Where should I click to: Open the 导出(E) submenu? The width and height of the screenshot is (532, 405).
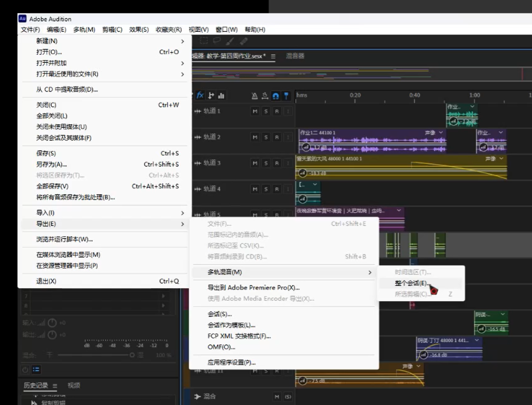(105, 224)
